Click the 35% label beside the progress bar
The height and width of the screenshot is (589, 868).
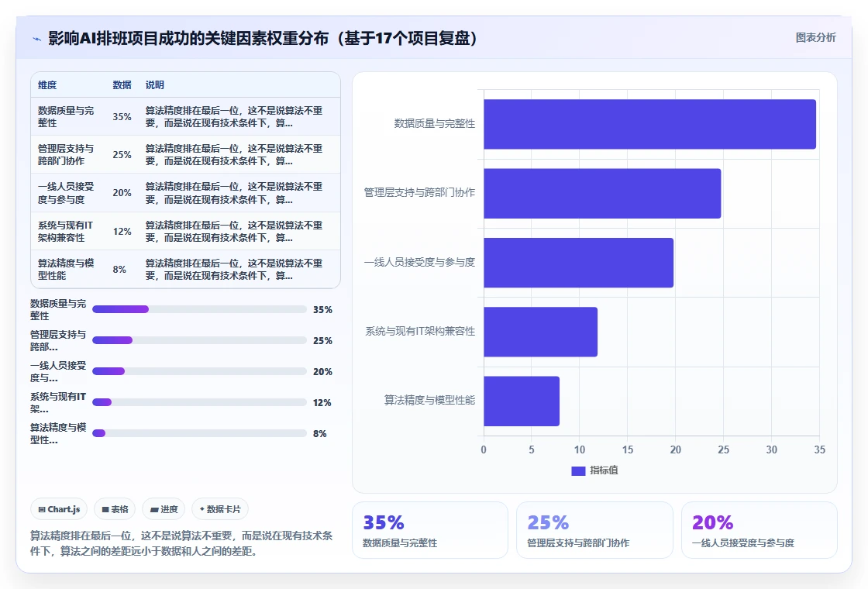coord(322,309)
